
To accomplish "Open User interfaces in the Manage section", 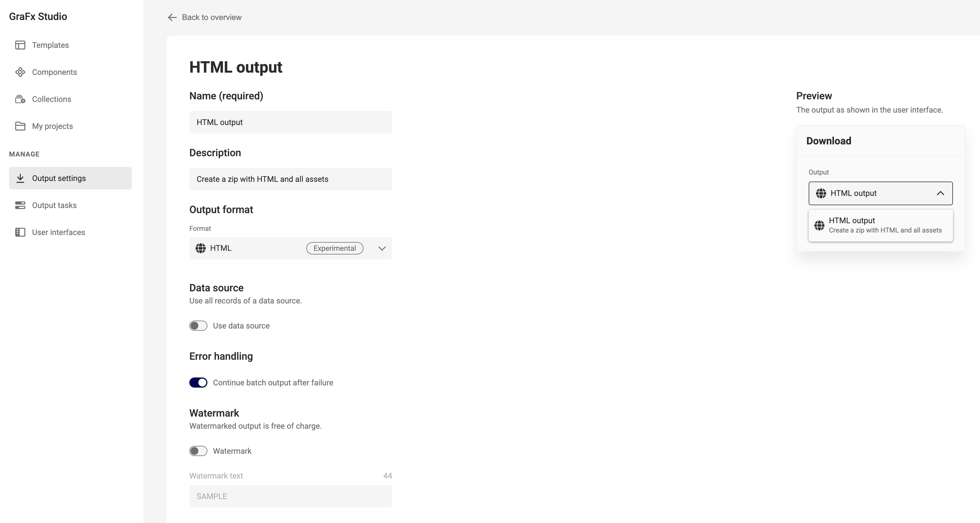I will 58,232.
